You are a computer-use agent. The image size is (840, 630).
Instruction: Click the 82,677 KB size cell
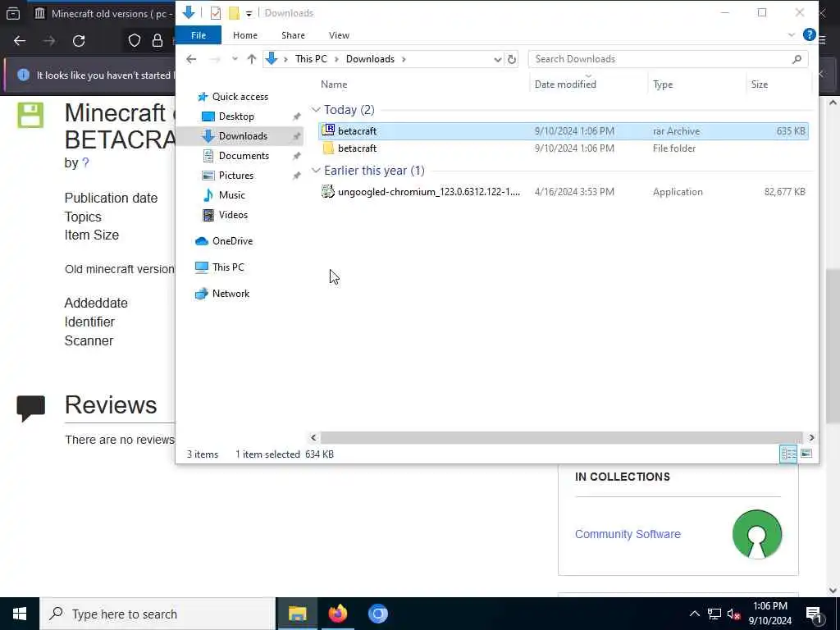[784, 192]
